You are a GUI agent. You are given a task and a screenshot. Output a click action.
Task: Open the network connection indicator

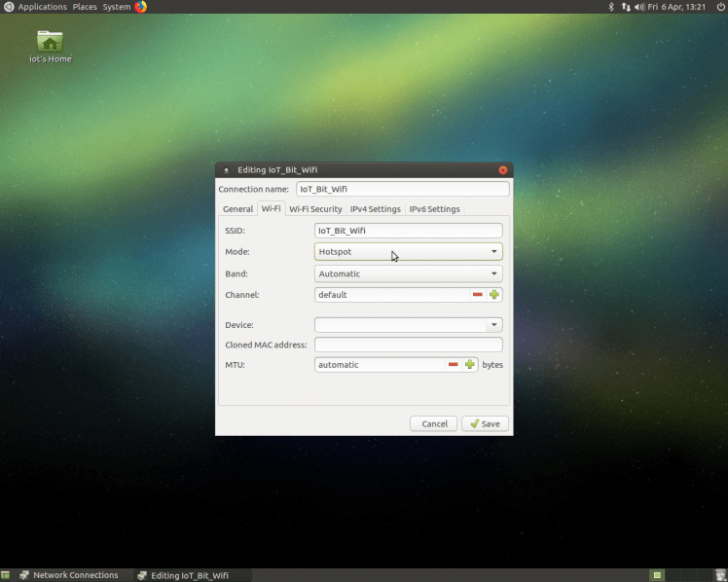[x=625, y=7]
